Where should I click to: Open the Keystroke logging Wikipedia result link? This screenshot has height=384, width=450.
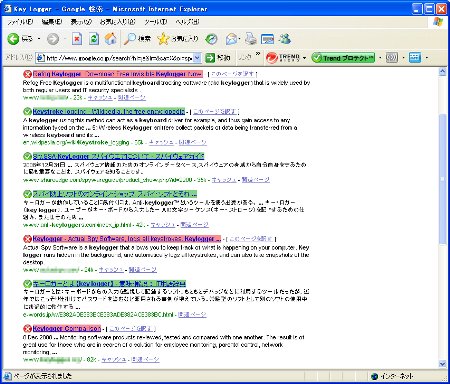click(109, 111)
